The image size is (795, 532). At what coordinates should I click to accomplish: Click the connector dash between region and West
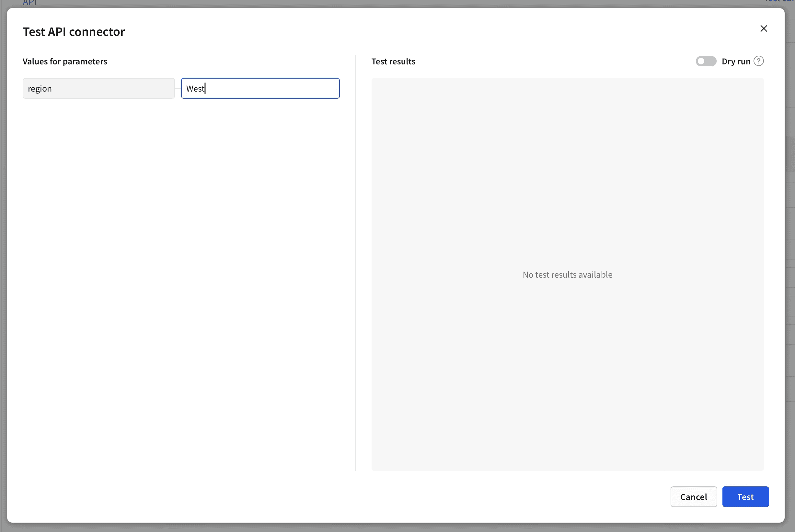pyautogui.click(x=178, y=89)
